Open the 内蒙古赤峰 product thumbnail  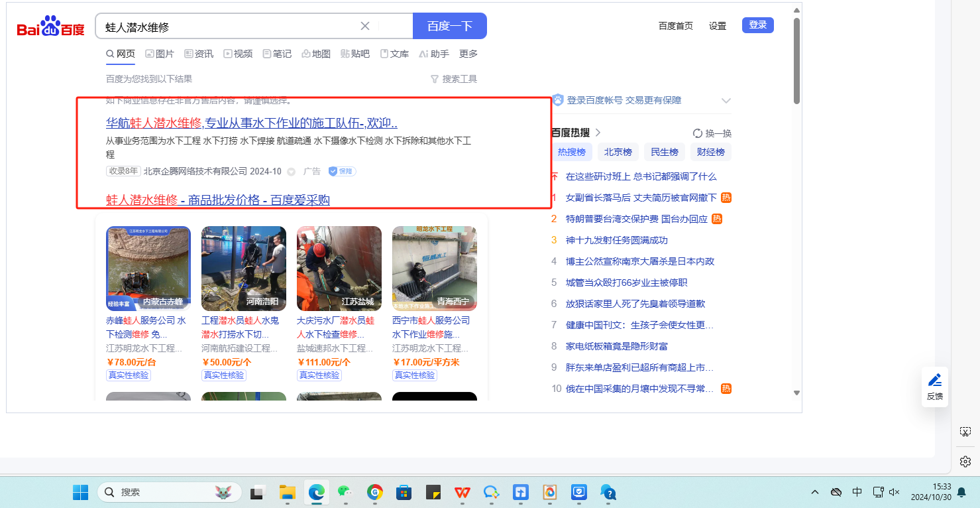click(x=148, y=269)
